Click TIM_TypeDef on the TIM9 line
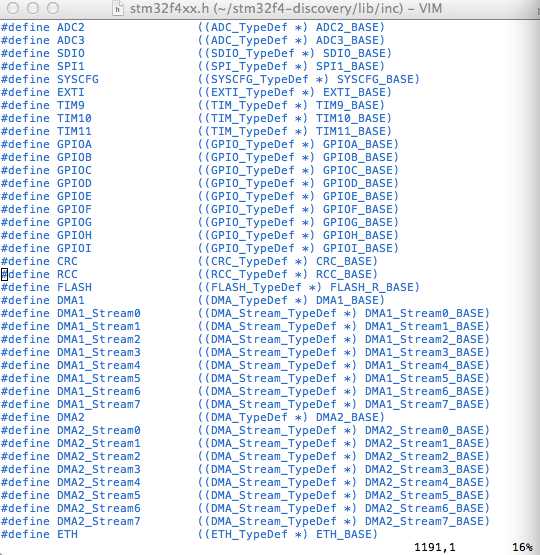This screenshot has height=555, width=540. [x=249, y=105]
